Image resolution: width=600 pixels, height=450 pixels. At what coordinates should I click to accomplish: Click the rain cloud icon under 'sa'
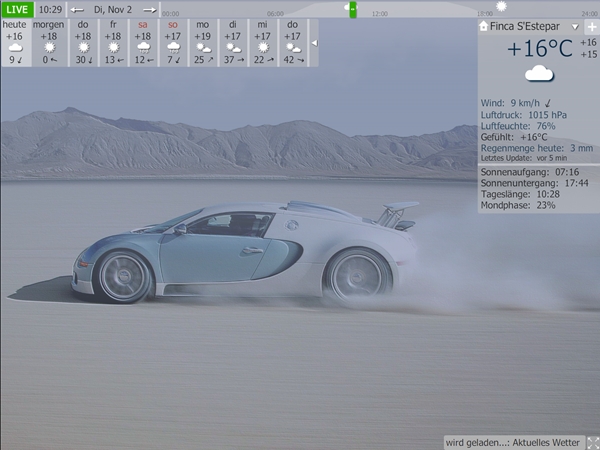pyautogui.click(x=143, y=47)
